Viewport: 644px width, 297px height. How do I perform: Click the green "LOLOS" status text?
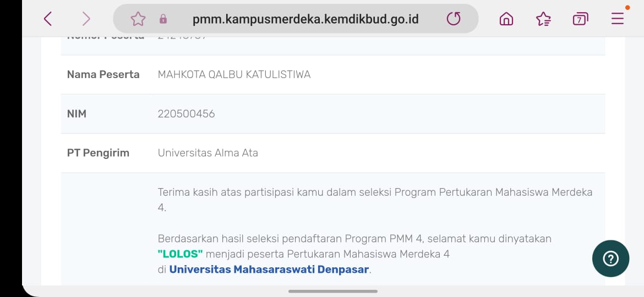181,254
